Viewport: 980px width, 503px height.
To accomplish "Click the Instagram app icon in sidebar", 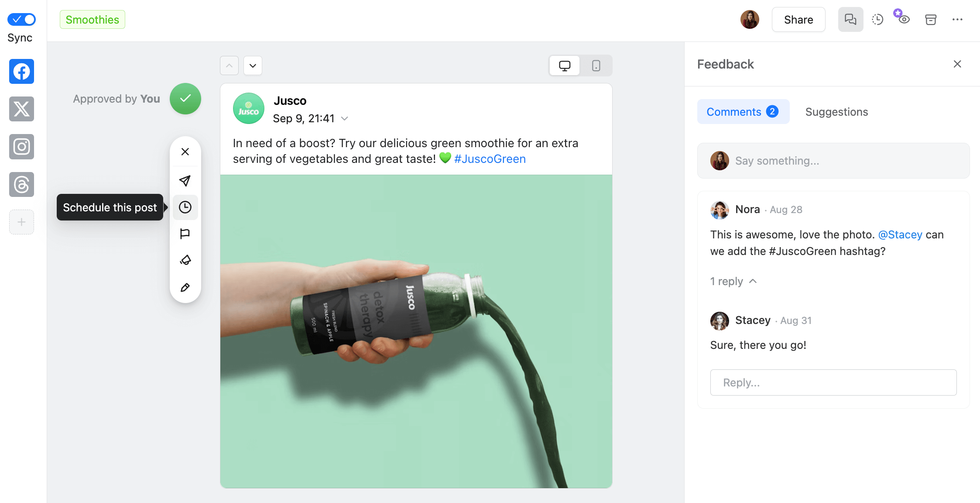I will point(22,147).
